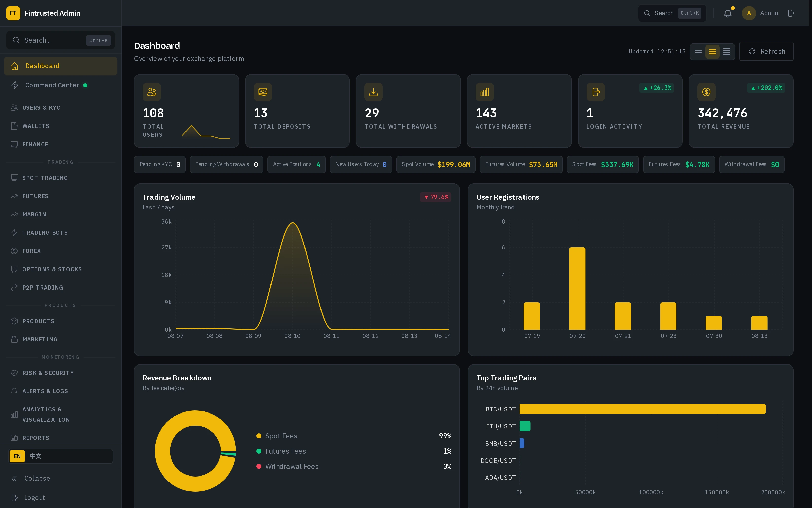Click the FT logo badge

13,13
